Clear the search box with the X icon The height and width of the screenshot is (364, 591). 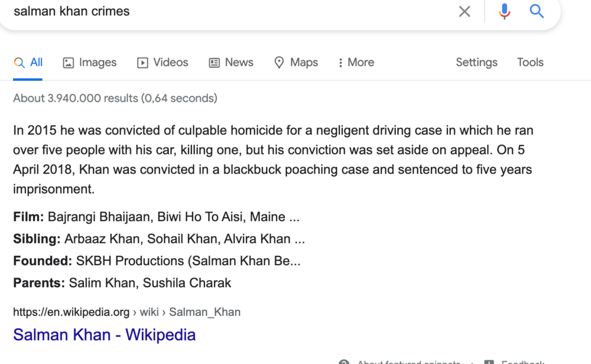pyautogui.click(x=465, y=11)
